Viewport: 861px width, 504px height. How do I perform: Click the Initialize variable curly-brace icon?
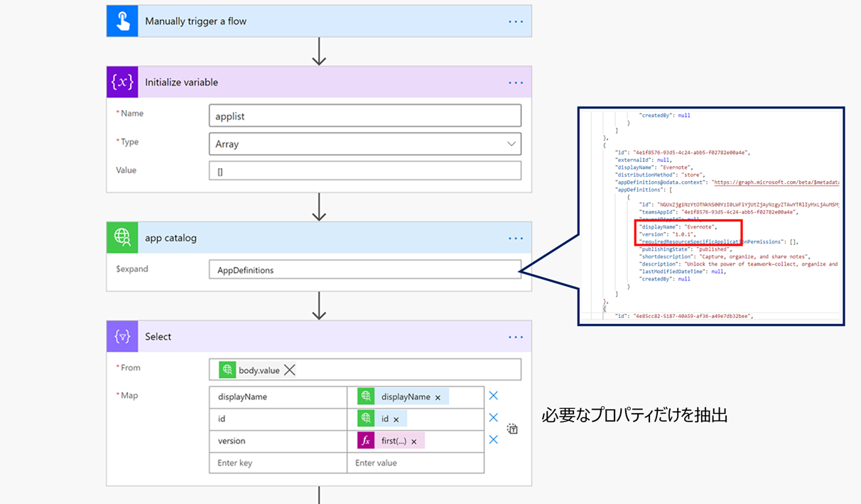[x=122, y=82]
